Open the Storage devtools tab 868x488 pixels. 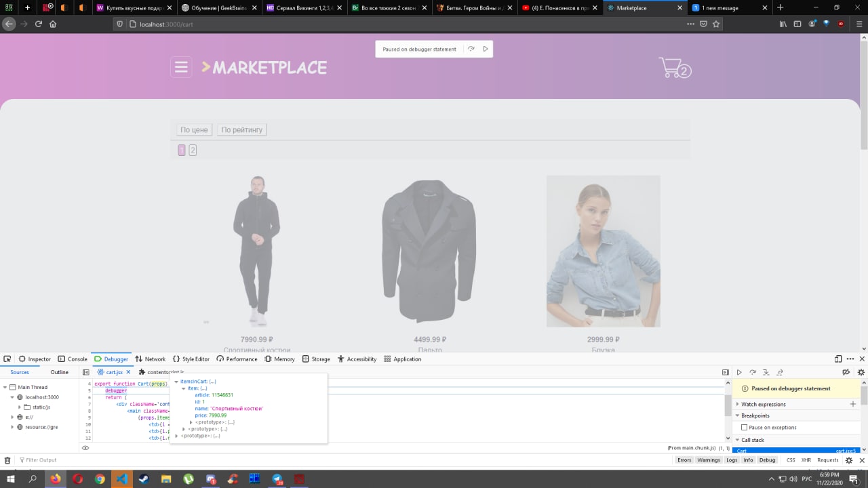point(316,359)
